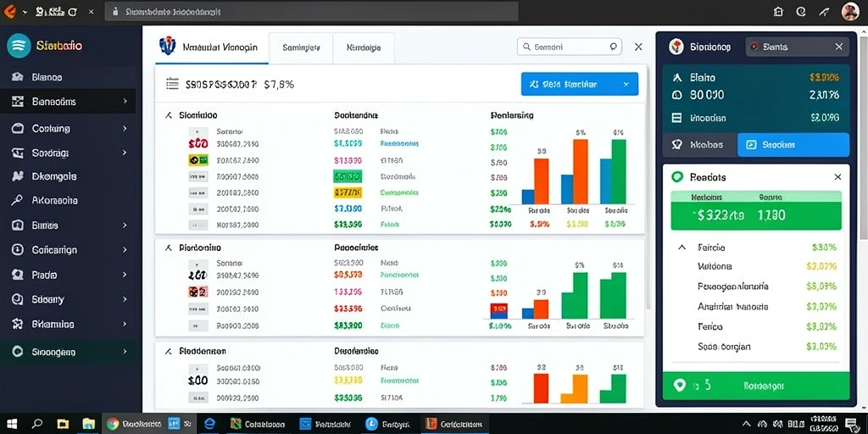Click the home icon in browser toolbar
This screenshot has width=868, height=434.
(x=779, y=12)
